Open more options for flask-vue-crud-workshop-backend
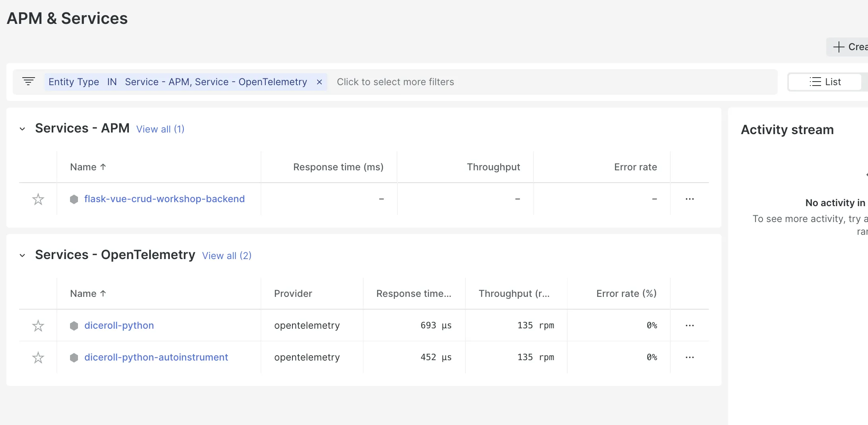 coord(690,199)
